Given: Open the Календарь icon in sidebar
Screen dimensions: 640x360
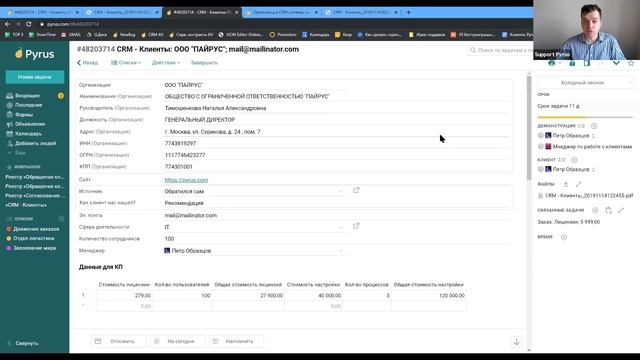Looking at the screenshot, I should 9,133.
